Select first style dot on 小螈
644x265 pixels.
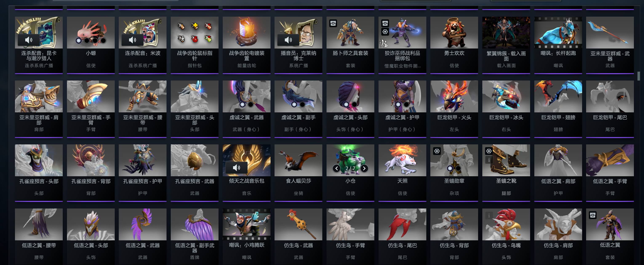tap(79, 40)
